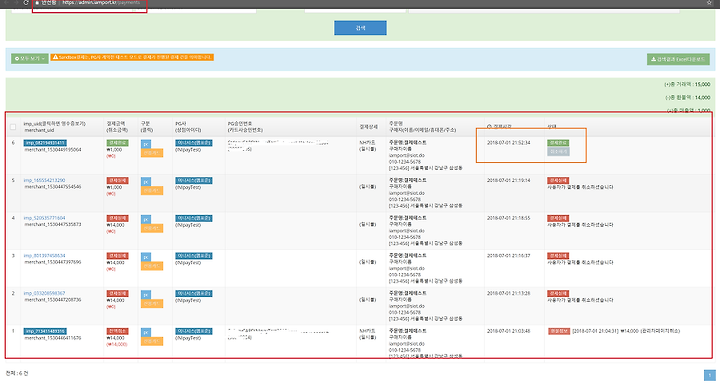The image size is (720, 392).
Task: Select the timestamp 2018-07-01 21:18:55
Action: (508, 218)
